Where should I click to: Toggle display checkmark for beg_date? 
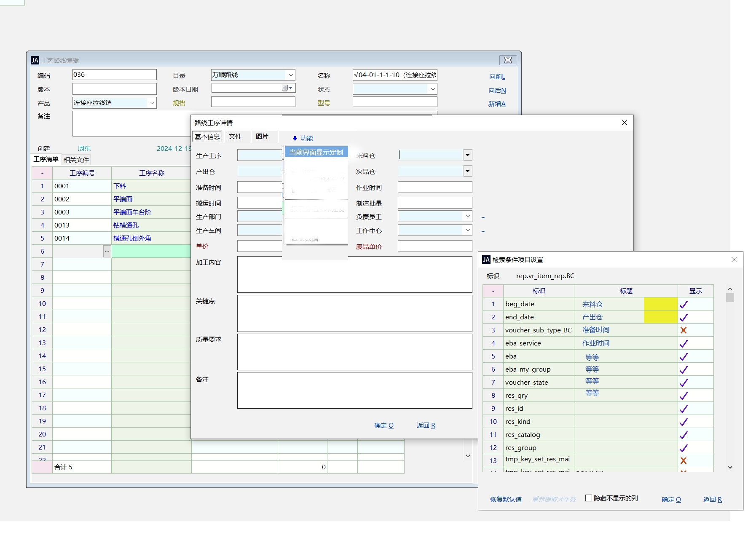[x=684, y=304]
